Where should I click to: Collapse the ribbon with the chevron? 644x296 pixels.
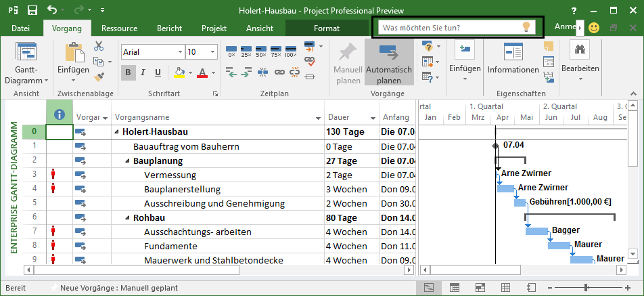pos(634,93)
